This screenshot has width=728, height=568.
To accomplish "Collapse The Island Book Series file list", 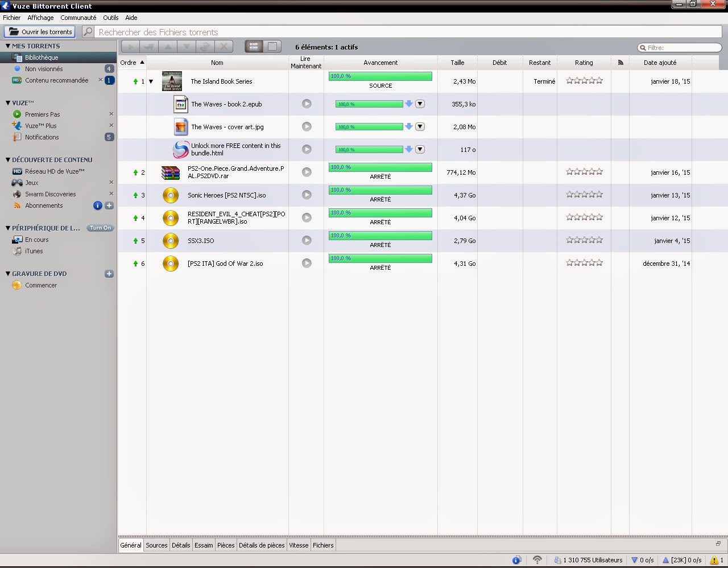I will point(151,81).
